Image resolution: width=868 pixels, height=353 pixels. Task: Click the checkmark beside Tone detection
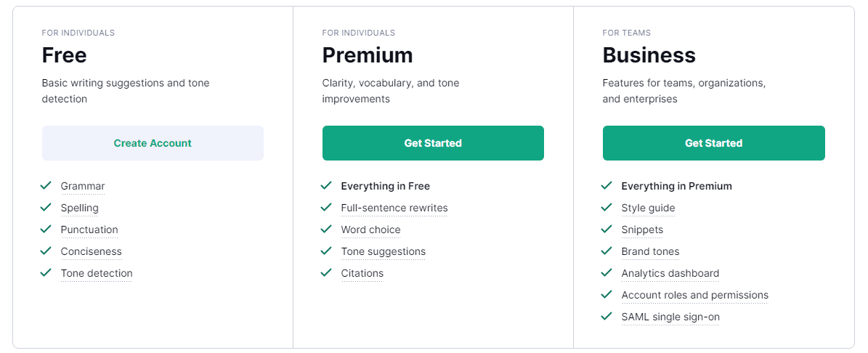pyautogui.click(x=46, y=273)
